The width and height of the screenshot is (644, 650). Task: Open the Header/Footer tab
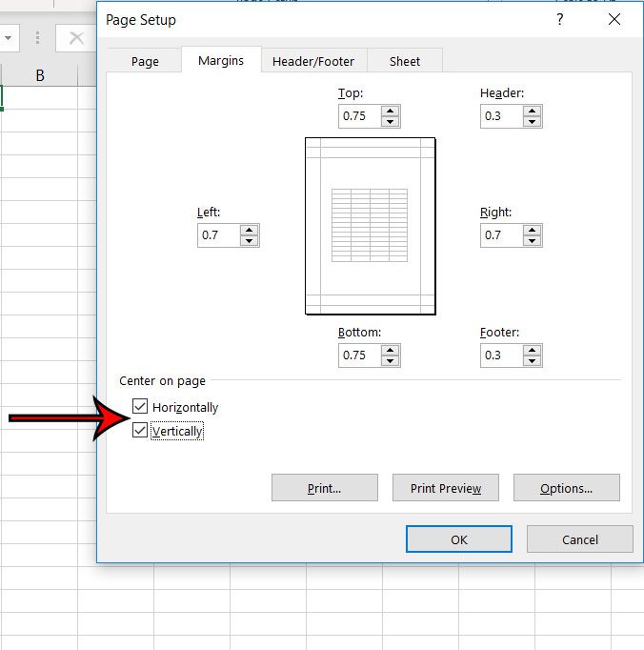click(313, 61)
